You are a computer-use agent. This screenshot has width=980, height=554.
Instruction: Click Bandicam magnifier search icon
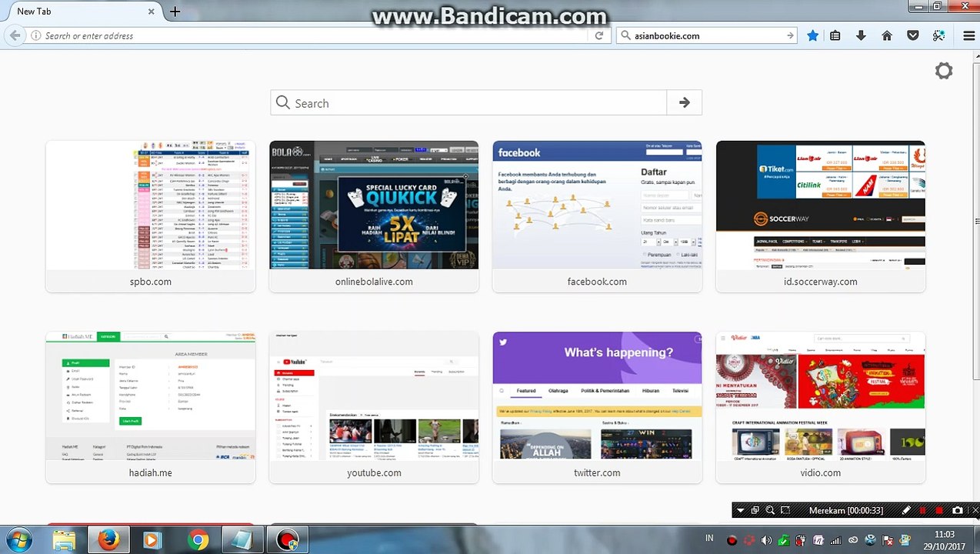coord(770,510)
